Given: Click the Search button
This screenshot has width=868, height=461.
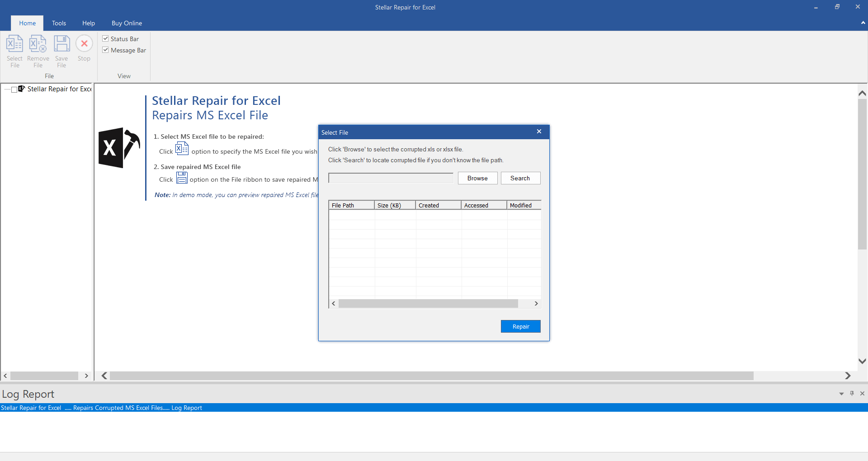Looking at the screenshot, I should (x=520, y=178).
